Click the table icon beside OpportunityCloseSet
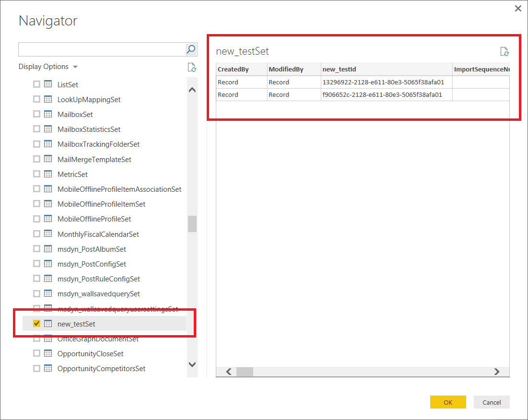 [48, 354]
